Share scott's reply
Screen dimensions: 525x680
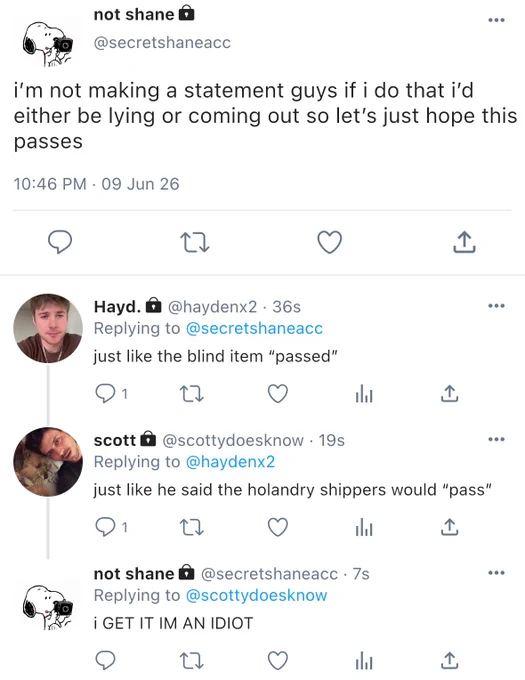point(450,527)
